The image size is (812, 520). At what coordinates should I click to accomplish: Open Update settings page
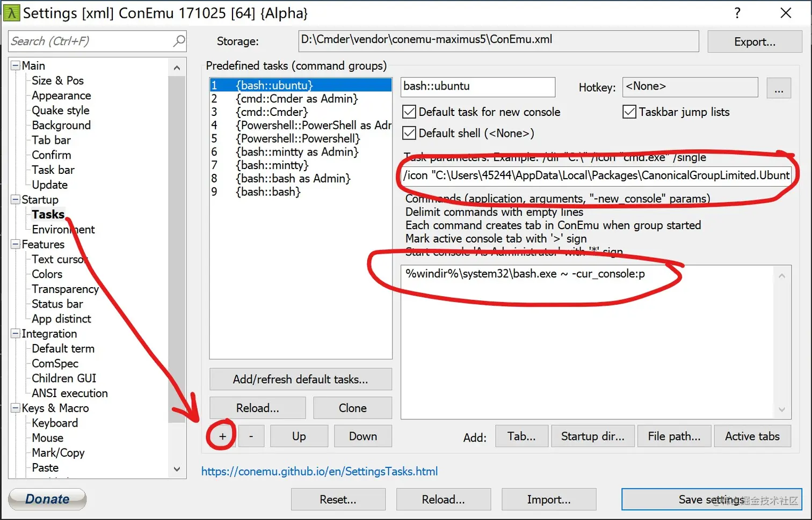coord(49,185)
